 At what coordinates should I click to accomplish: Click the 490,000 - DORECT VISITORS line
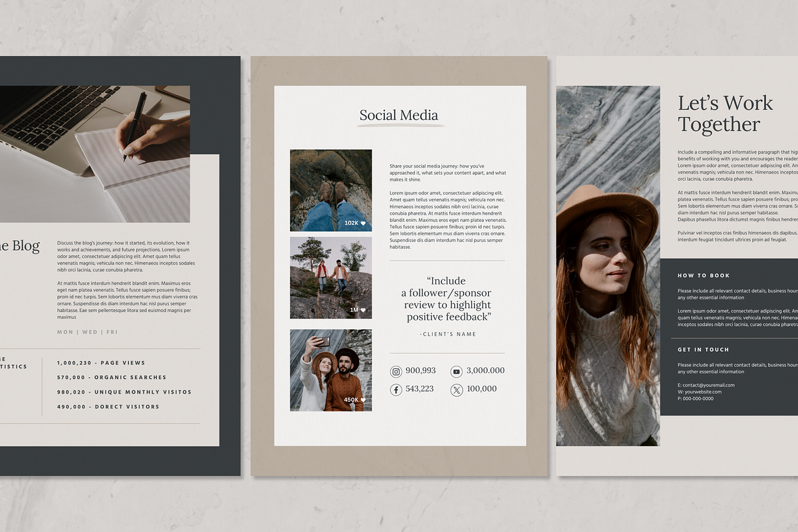(108, 407)
